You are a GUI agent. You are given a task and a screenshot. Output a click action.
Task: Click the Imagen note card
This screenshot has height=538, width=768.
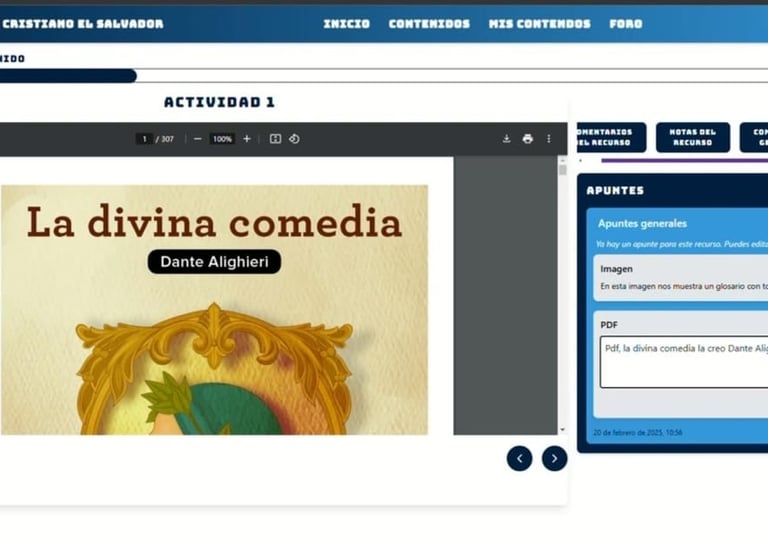[681, 278]
